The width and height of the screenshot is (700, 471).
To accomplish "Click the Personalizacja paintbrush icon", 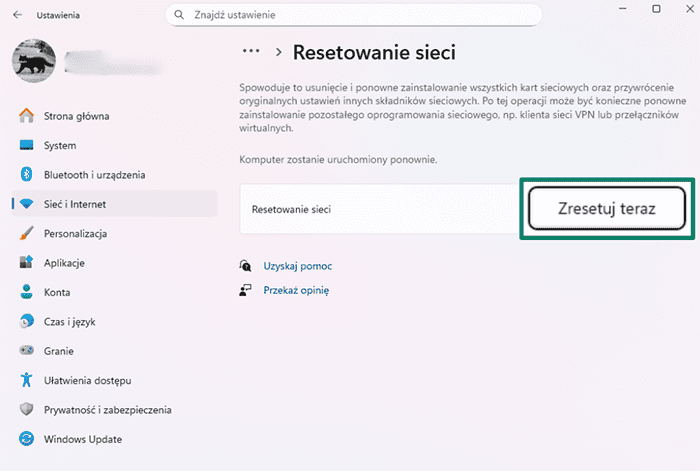I will click(27, 234).
